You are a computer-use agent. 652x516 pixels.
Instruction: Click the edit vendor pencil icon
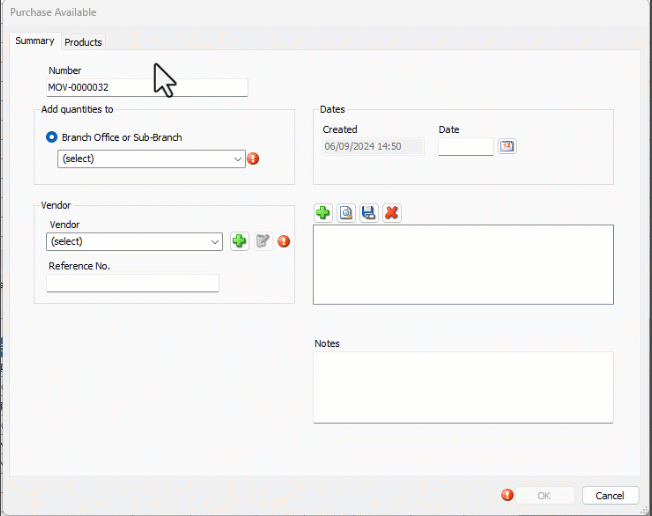tap(262, 241)
